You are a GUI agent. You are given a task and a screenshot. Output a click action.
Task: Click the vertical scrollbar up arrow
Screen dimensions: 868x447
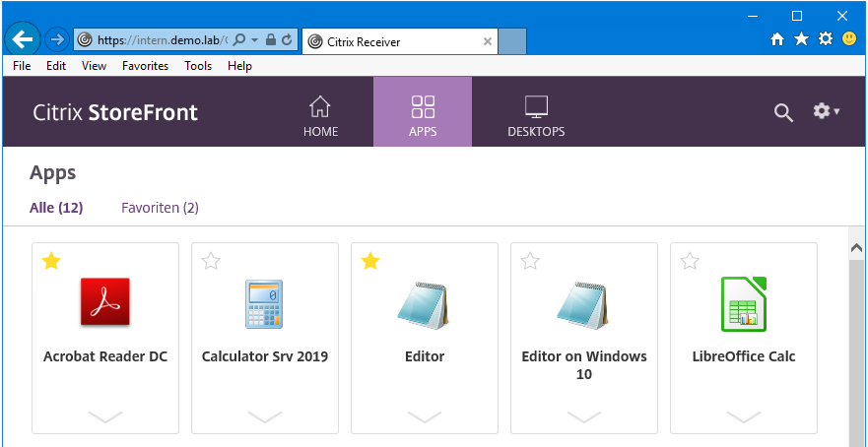click(857, 249)
